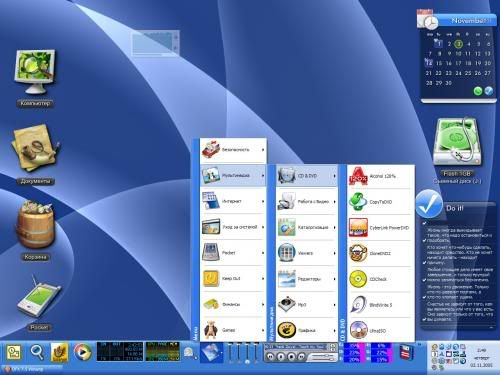Launch BlindWrite 5 from the menu

381,305
